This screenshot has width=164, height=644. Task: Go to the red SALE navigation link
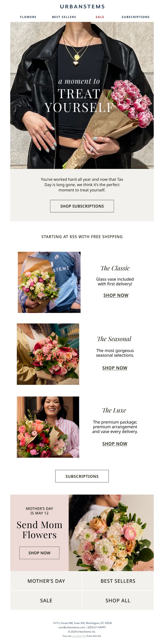point(100,17)
